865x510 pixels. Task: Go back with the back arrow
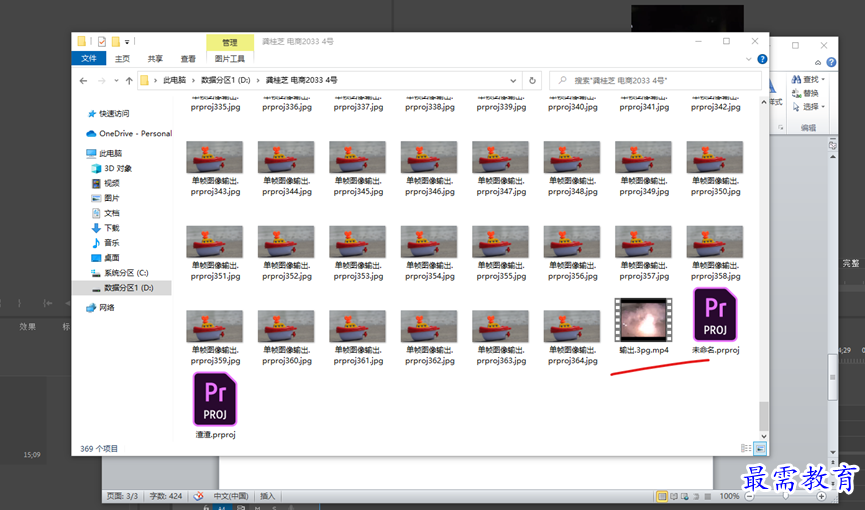[x=83, y=81]
